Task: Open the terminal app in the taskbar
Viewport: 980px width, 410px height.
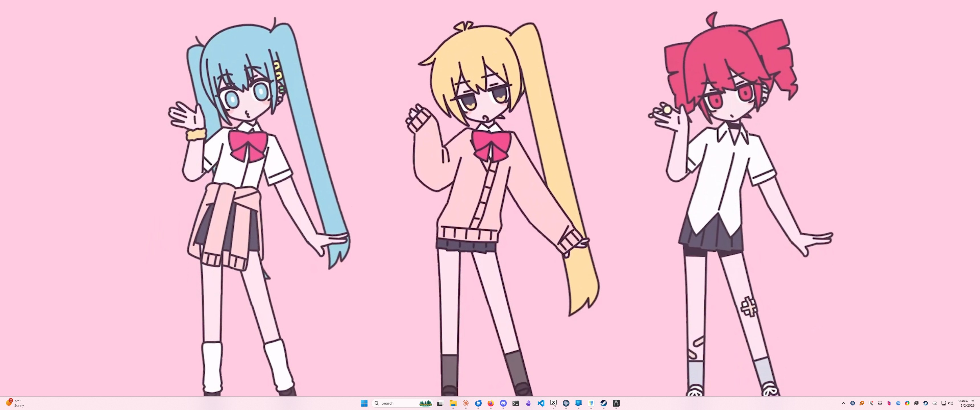Action: [516, 403]
